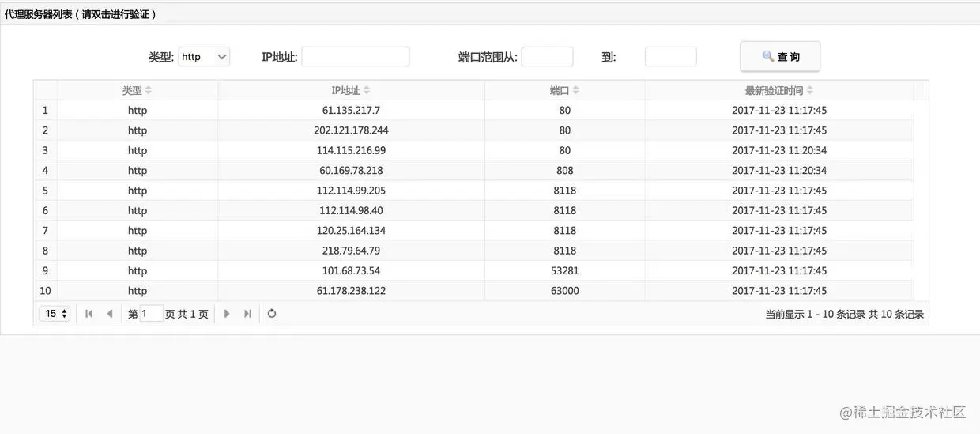The image size is (980, 434).
Task: Select IP cell 61.135.217.7
Action: pyautogui.click(x=351, y=111)
